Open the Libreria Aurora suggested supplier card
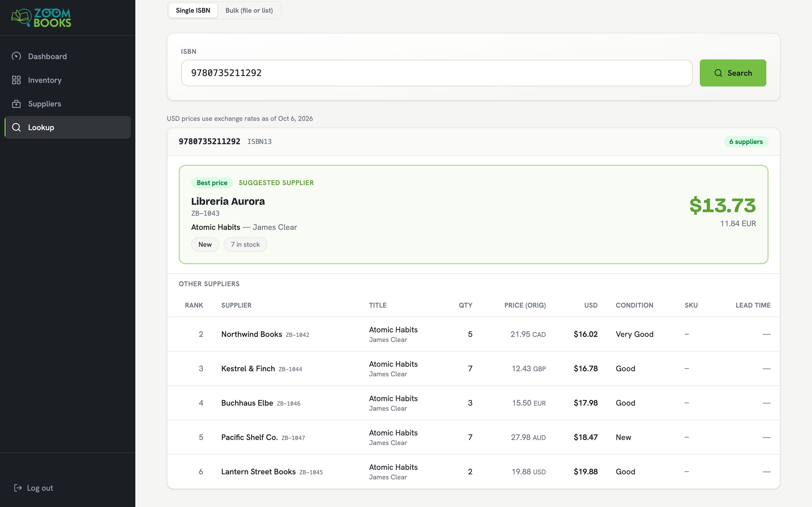 pyautogui.click(x=473, y=214)
